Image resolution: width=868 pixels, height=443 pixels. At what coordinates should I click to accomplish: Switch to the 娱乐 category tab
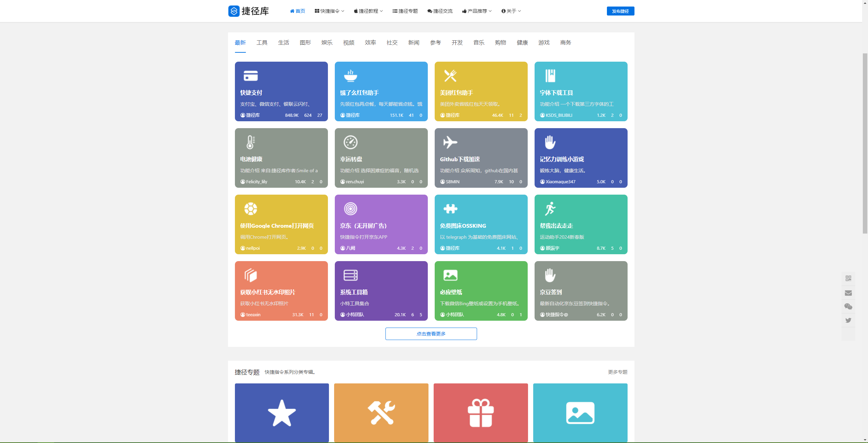click(327, 43)
